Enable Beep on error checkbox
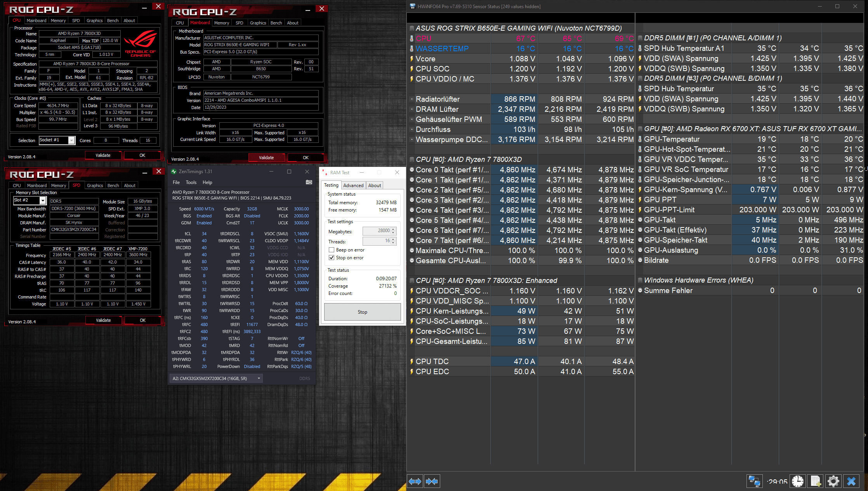868x491 pixels. 332,250
